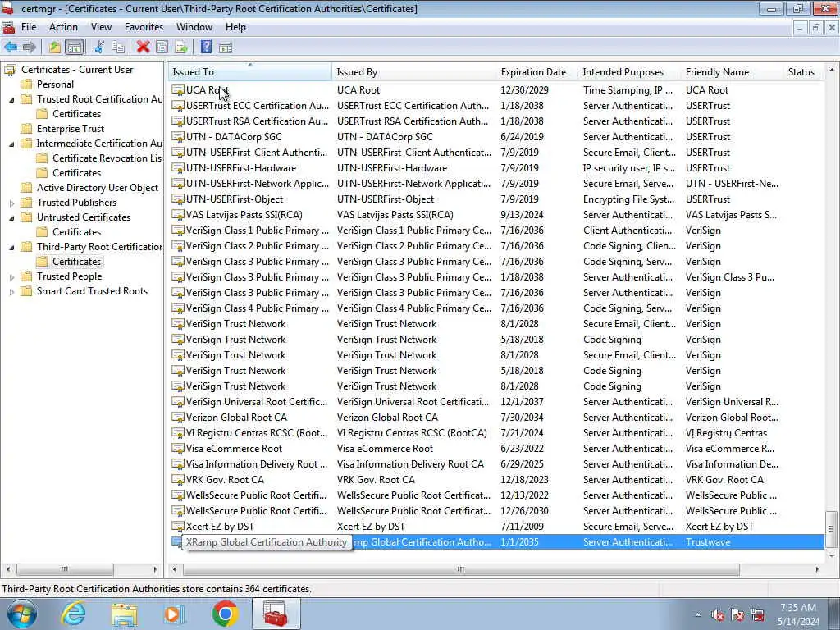Click the tree pane horizontal scrollbar thumb
The height and width of the screenshot is (630, 840).
coord(65,569)
